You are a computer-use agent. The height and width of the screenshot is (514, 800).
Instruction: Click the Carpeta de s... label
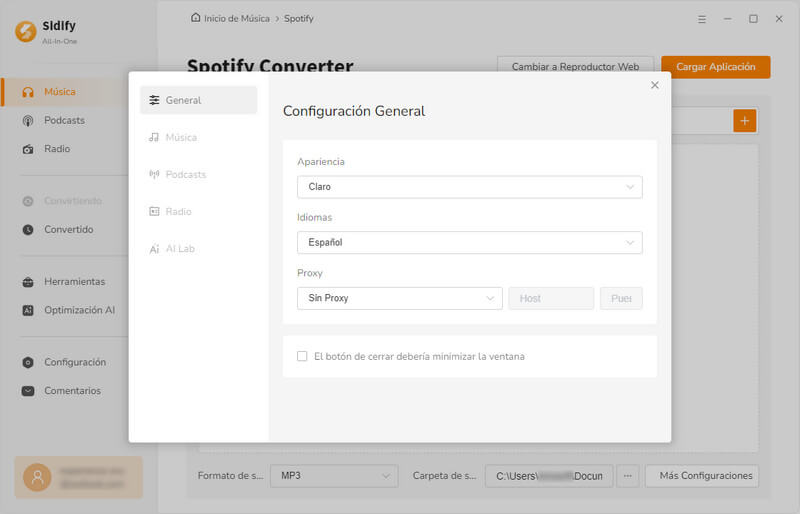coord(444,476)
